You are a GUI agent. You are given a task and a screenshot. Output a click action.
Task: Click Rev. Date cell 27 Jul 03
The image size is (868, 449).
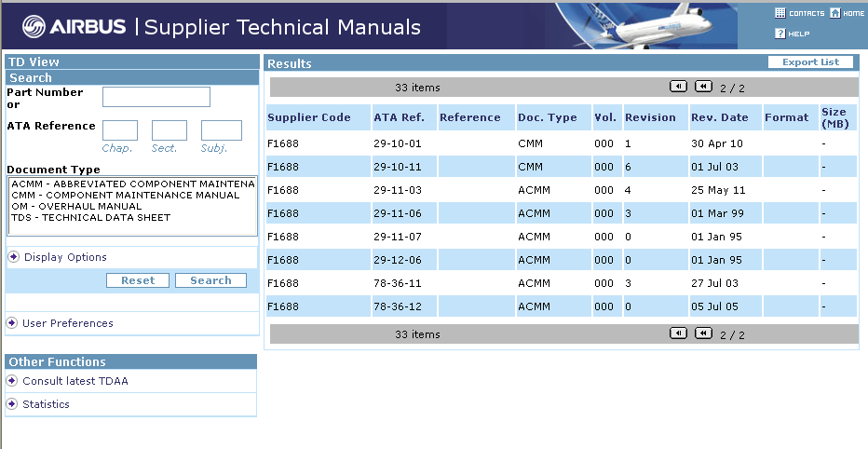click(x=714, y=283)
